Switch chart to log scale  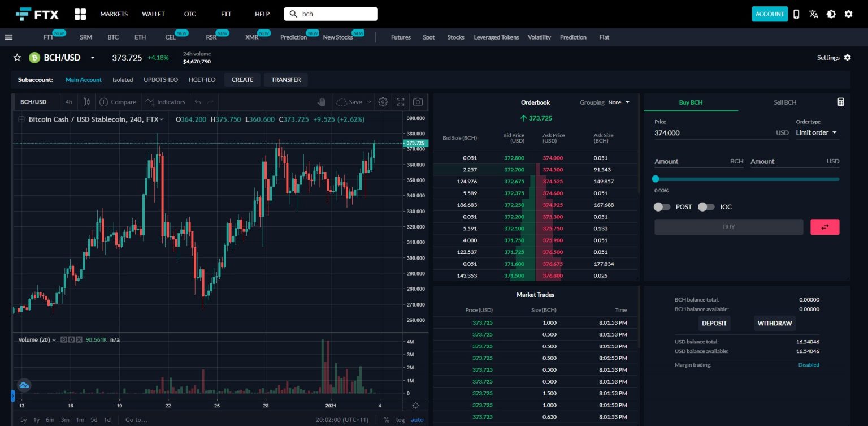pyautogui.click(x=400, y=419)
